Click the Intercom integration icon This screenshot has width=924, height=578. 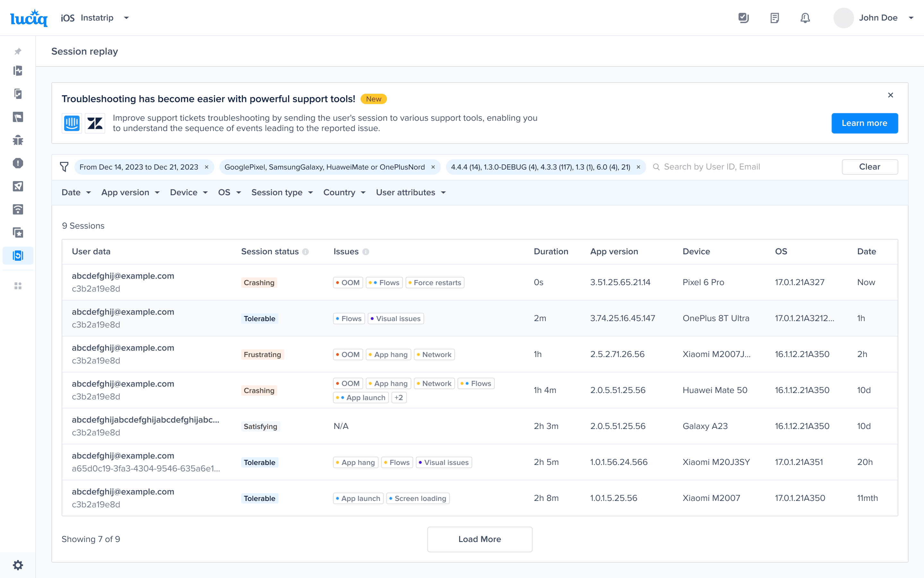click(72, 123)
